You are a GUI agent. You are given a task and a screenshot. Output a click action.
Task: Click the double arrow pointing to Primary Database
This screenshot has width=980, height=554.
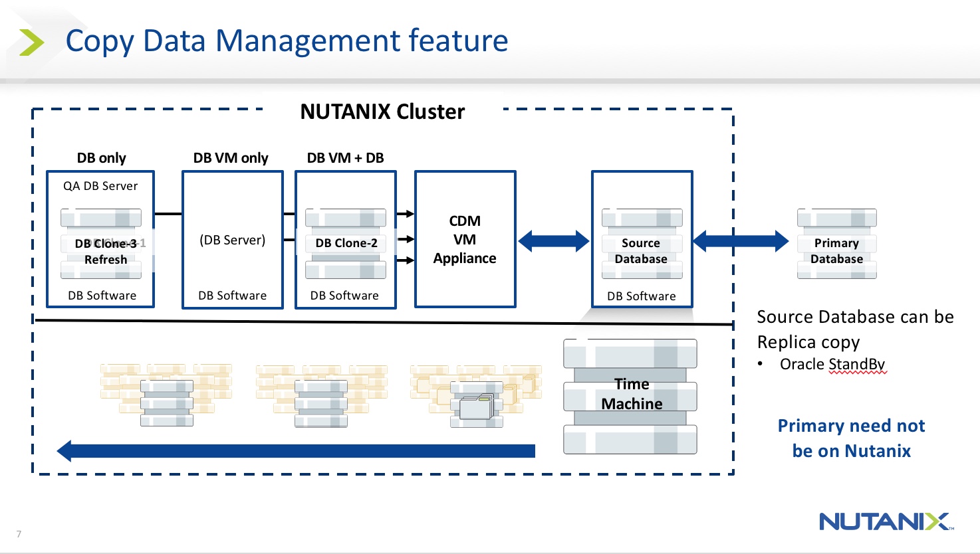coord(741,240)
